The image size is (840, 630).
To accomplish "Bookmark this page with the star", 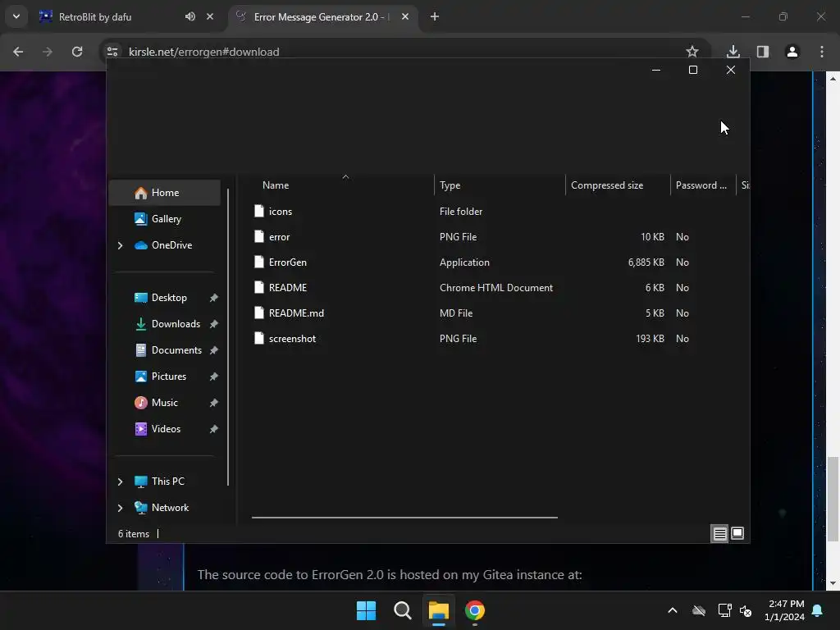I will [692, 52].
